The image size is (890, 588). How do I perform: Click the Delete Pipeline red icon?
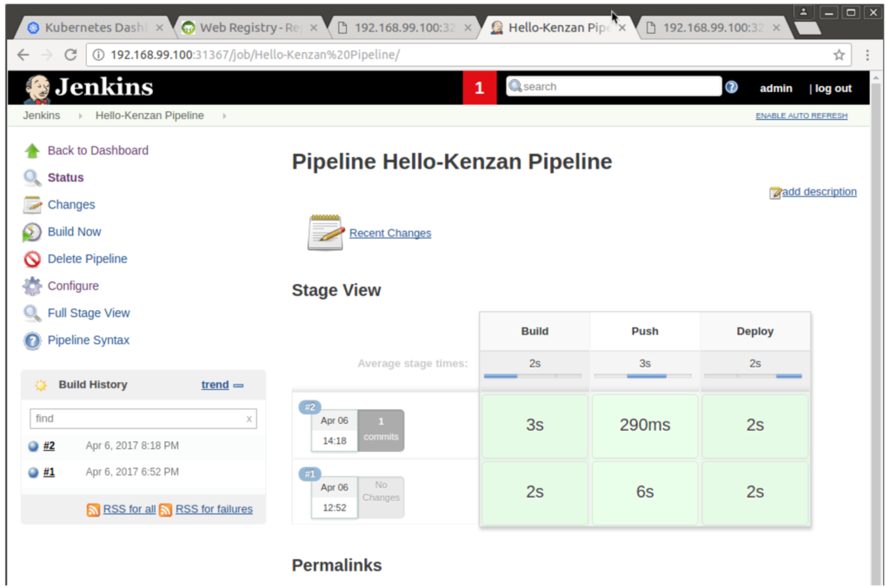coord(32,259)
